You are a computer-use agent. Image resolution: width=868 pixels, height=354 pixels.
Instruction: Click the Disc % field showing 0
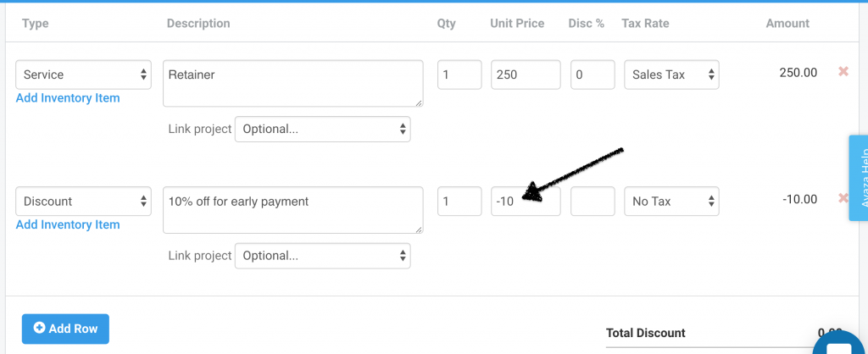pyautogui.click(x=593, y=75)
